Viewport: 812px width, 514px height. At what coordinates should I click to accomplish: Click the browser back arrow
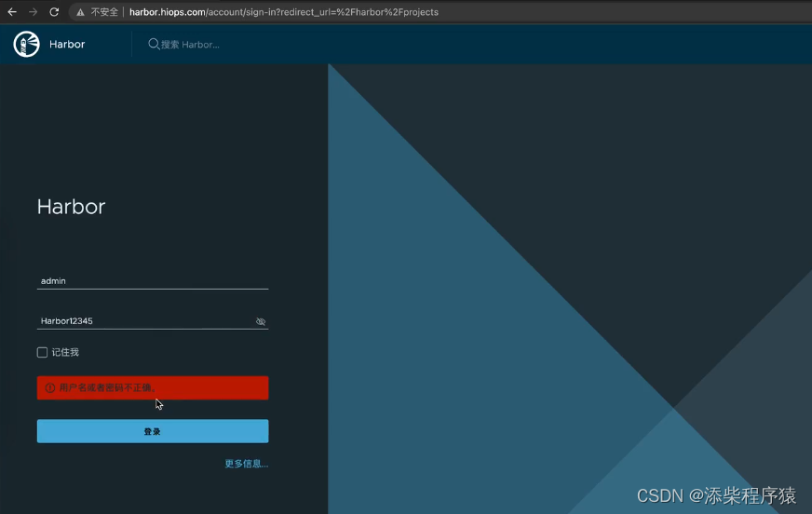(12, 12)
